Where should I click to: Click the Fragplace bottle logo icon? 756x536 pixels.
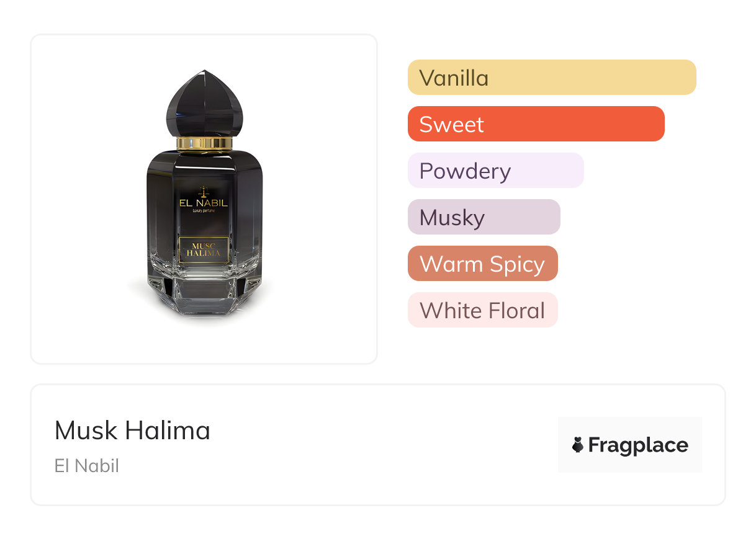click(x=578, y=445)
